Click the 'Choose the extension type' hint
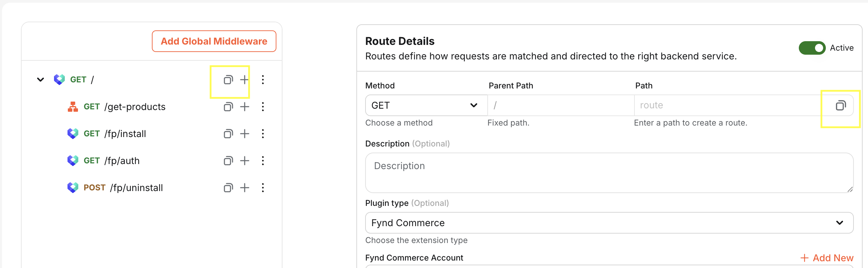Image resolution: width=868 pixels, height=268 pixels. (x=416, y=240)
